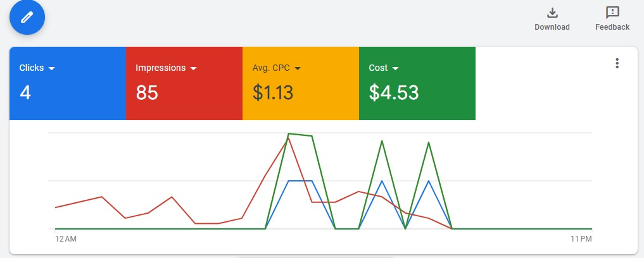Open the Feedback speech bubble icon
Screen dimensions: 644x258
612,13
